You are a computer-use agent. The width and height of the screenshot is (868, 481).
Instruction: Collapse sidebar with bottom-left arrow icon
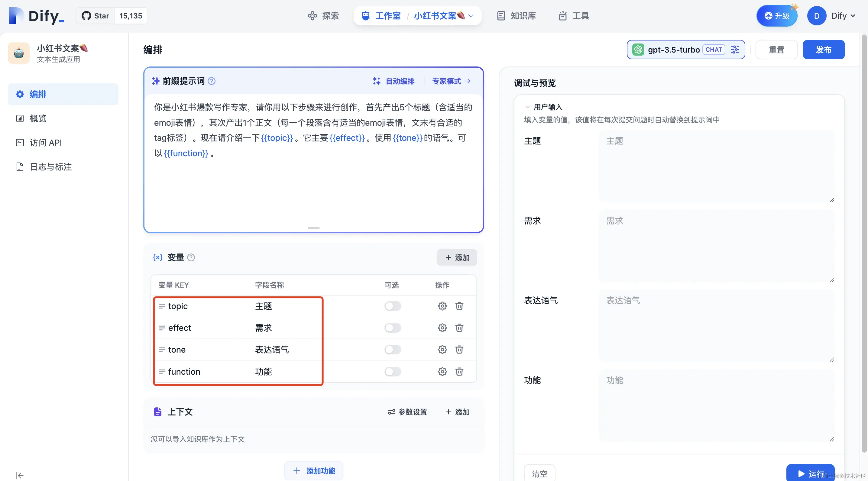pos(20,475)
